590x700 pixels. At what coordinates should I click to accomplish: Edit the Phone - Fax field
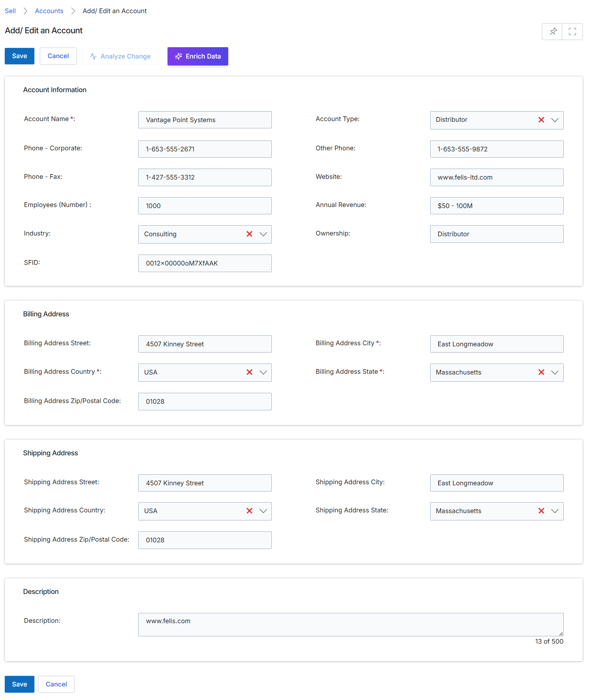(x=205, y=177)
